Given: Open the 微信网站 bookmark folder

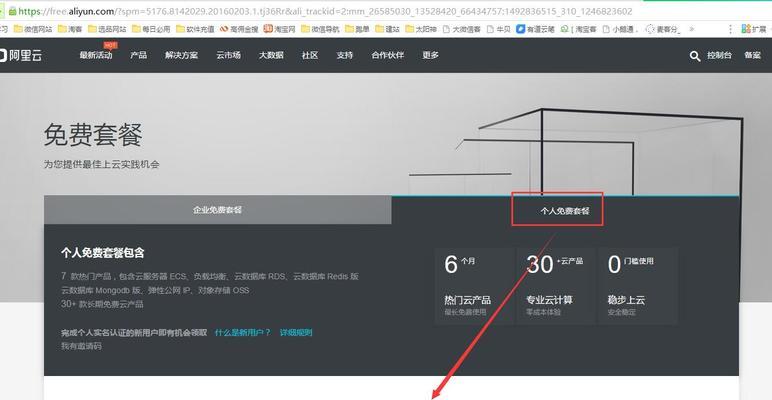Looking at the screenshot, I should [33, 29].
